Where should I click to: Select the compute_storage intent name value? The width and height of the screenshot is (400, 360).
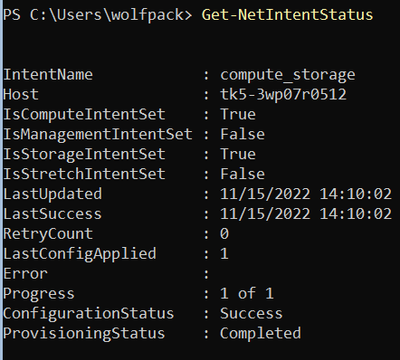[x=288, y=75]
